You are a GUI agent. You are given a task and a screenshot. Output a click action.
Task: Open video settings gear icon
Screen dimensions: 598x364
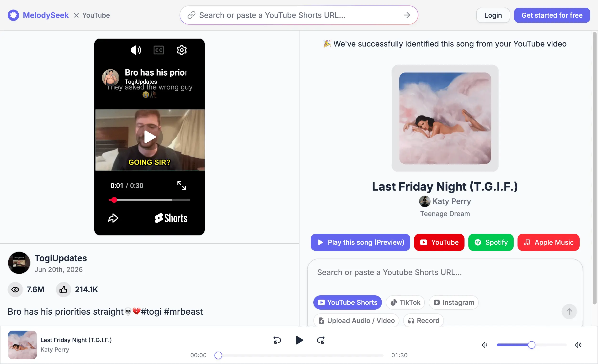[182, 50]
